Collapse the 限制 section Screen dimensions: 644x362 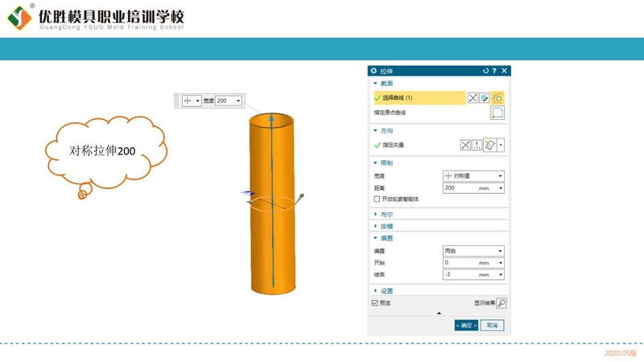pyautogui.click(x=375, y=163)
